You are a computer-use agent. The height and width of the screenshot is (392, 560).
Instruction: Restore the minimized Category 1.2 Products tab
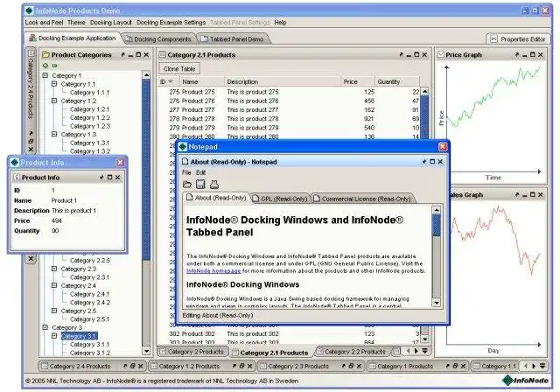pos(241,366)
